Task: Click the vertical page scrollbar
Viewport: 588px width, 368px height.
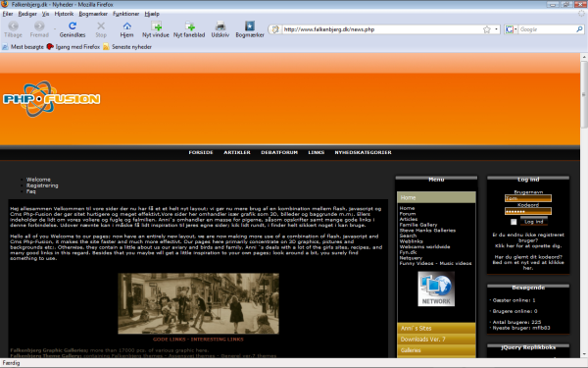Action: coord(584,205)
